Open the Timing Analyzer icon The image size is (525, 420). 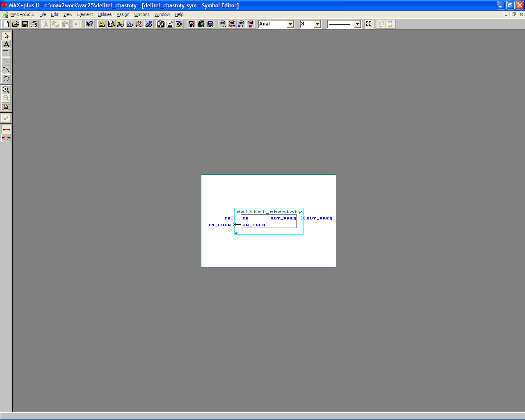pos(139,24)
